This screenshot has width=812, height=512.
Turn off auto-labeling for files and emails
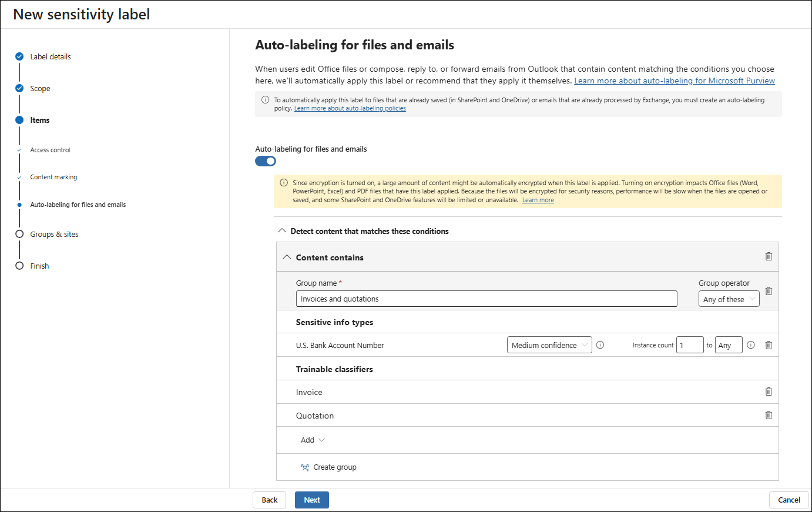pos(266,161)
